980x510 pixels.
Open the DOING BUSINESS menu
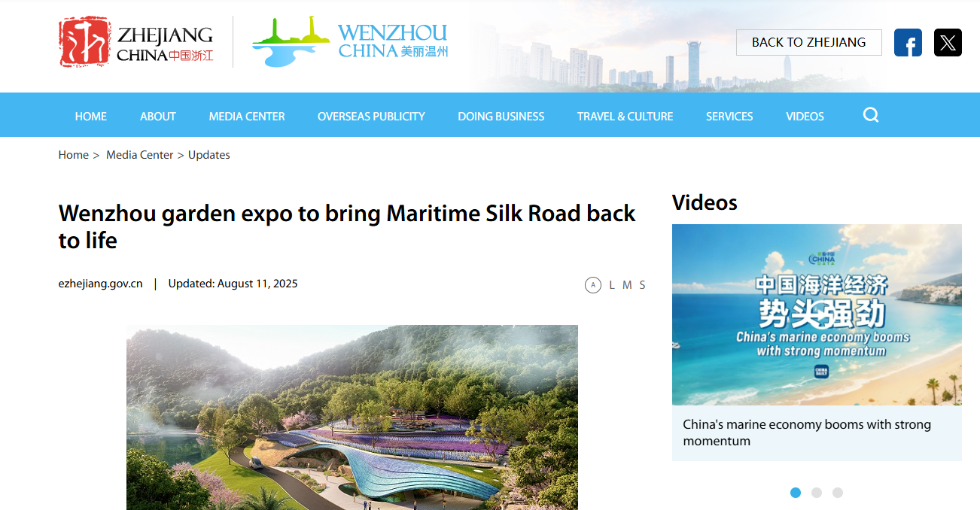click(501, 117)
